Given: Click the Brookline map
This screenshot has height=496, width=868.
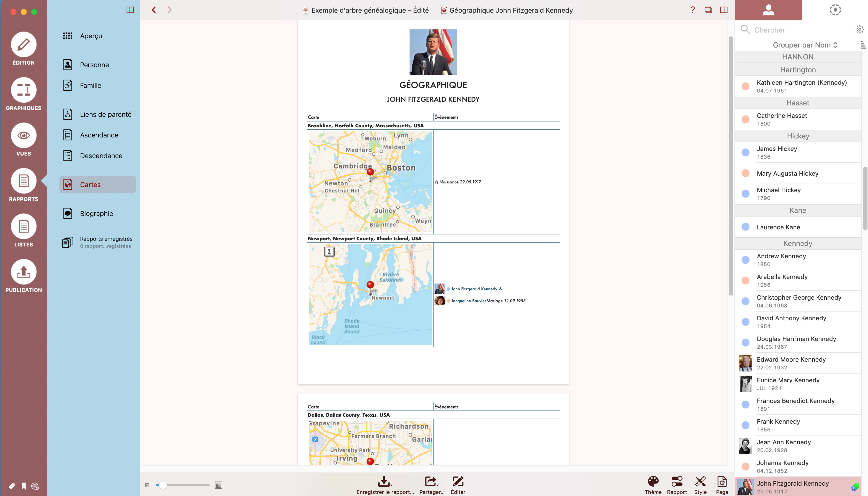Looking at the screenshot, I should point(370,182).
